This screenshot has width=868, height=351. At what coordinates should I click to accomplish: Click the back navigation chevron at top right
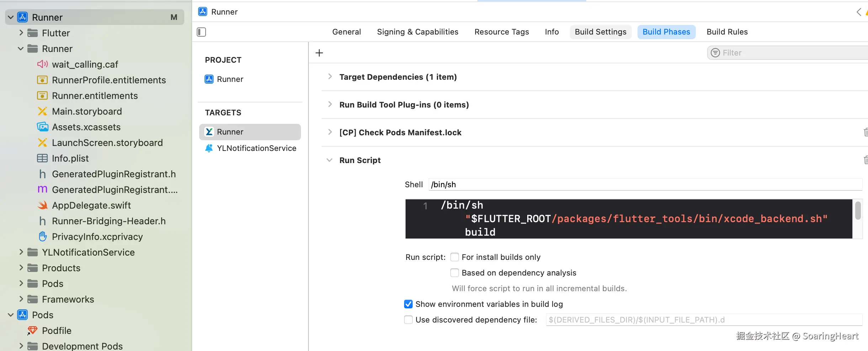tap(859, 12)
